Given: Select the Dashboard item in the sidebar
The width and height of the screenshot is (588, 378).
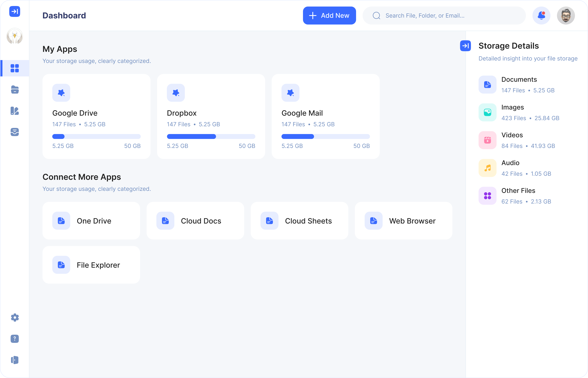Looking at the screenshot, I should (x=15, y=68).
